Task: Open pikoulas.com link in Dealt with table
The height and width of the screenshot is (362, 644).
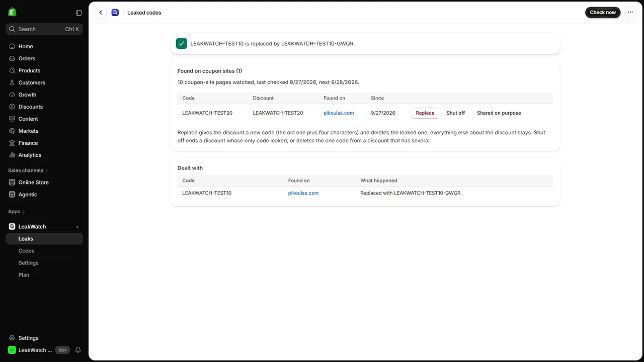Action: click(303, 193)
